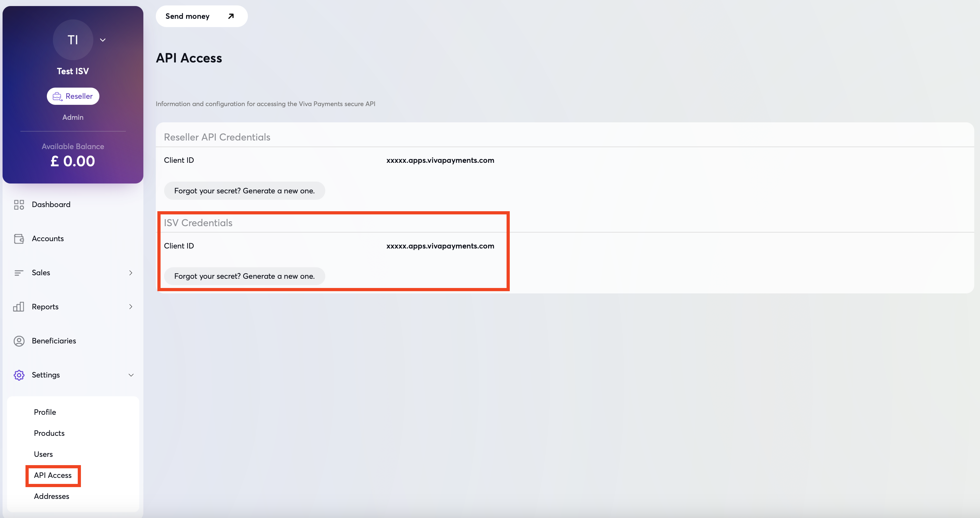Open Products under Settings
Image resolution: width=980 pixels, height=518 pixels.
pos(49,433)
